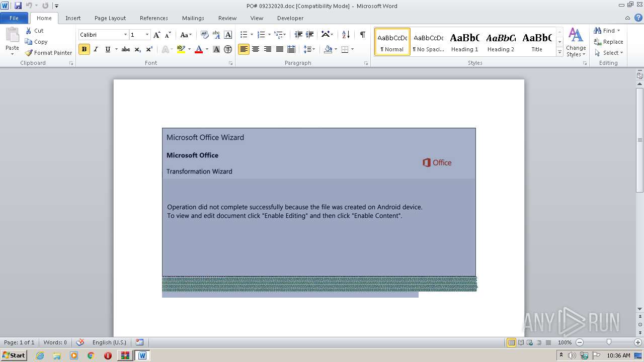Toggle Underline formatting

coord(108,49)
